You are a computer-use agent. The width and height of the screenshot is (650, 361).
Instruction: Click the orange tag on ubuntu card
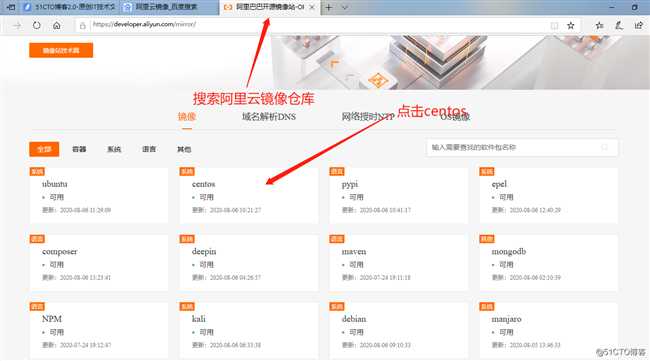click(37, 172)
